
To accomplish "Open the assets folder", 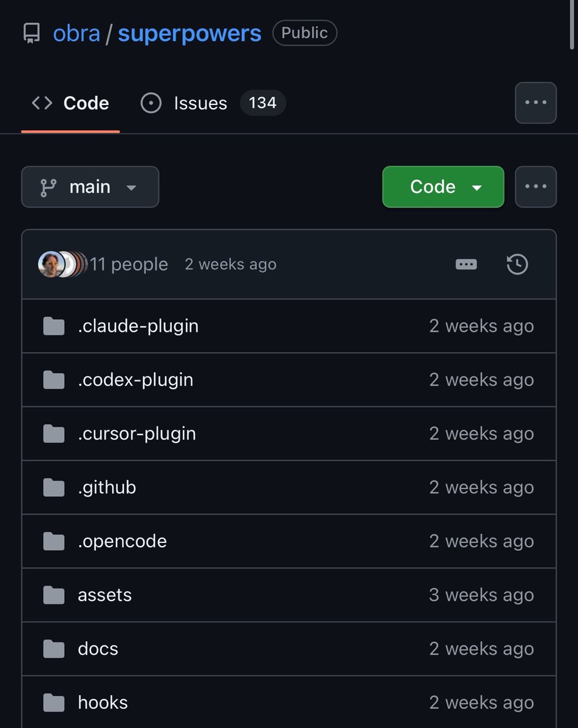I will (x=104, y=595).
